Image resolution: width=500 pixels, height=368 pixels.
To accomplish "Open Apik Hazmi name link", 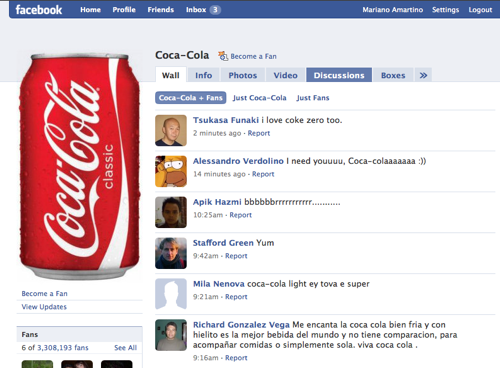I will click(217, 202).
